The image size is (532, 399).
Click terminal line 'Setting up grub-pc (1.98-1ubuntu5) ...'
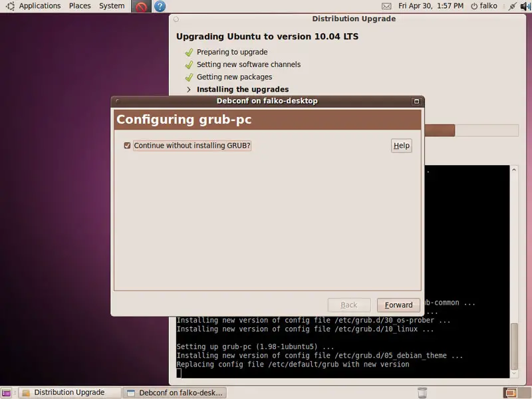click(x=255, y=346)
